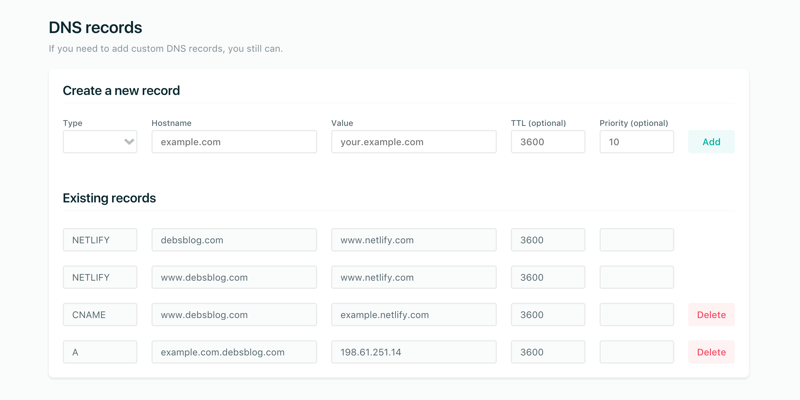This screenshot has height=400, width=800.
Task: Click the TTL (optional) input in new record
Action: pos(547,142)
